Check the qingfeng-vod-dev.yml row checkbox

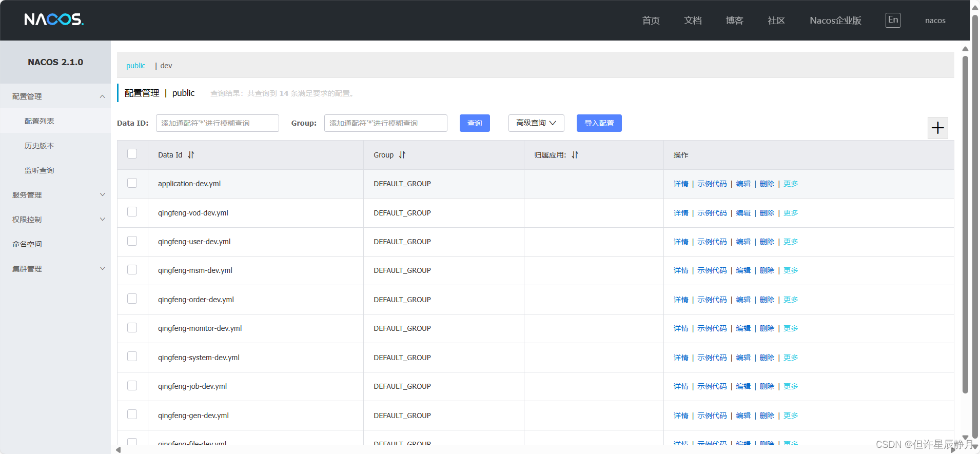coord(132,212)
